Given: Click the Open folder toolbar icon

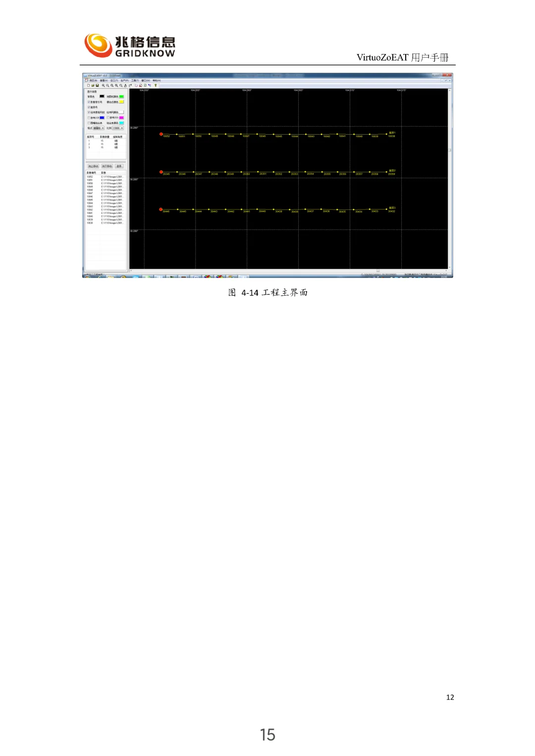Looking at the screenshot, I should (x=93, y=86).
